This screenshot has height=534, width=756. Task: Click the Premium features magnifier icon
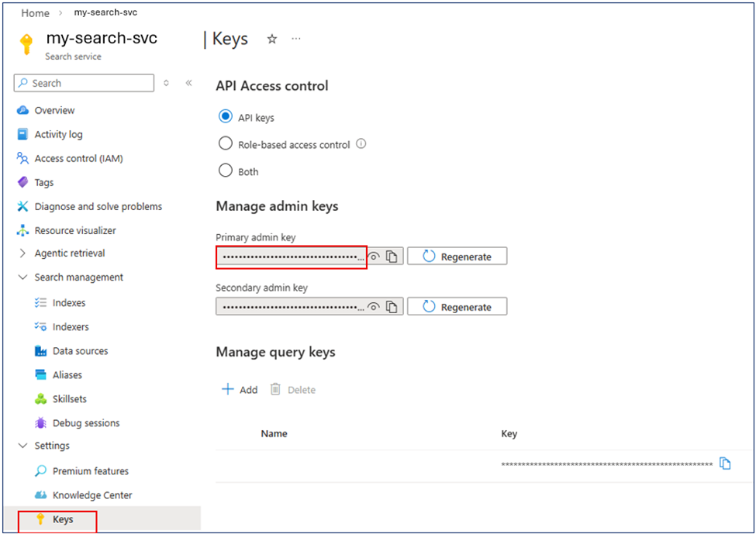click(x=40, y=471)
